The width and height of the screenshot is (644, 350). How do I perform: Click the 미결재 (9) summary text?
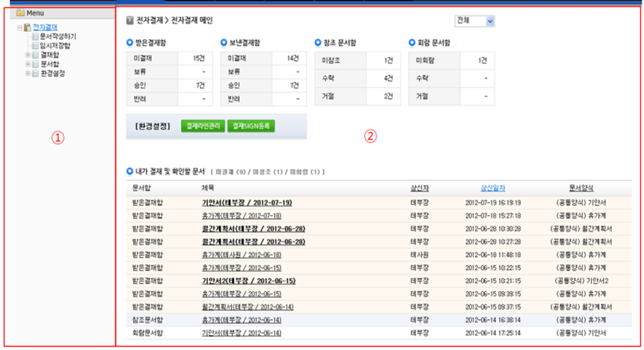click(231, 172)
